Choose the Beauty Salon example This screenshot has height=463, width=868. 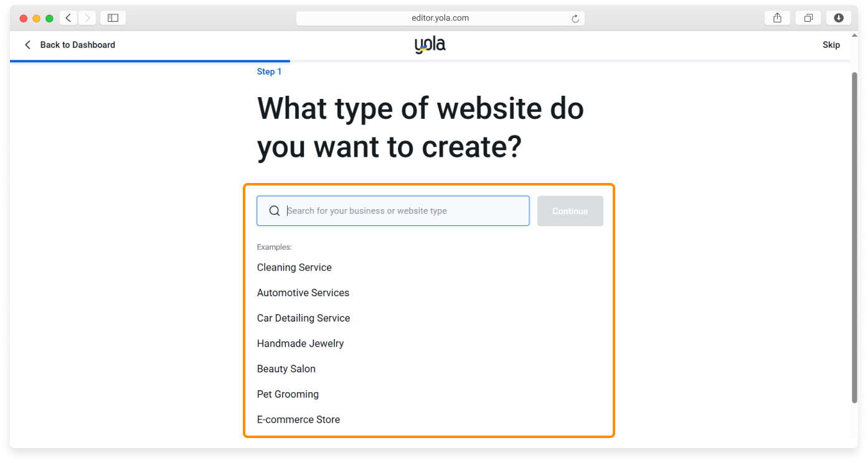286,369
